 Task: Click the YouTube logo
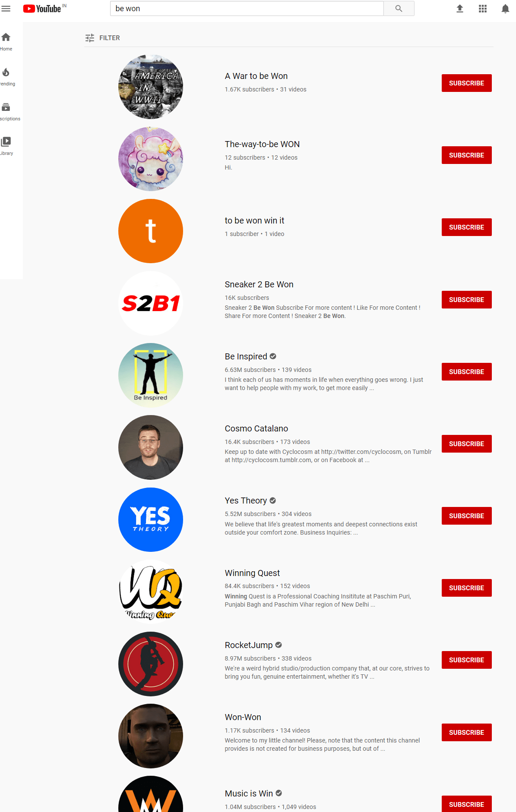click(42, 9)
